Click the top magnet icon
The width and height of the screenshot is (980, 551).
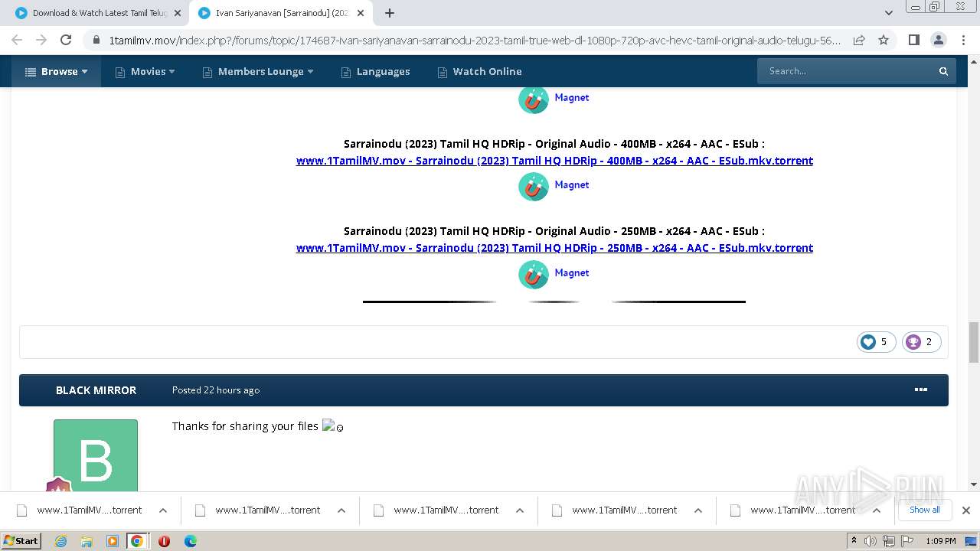click(x=534, y=99)
